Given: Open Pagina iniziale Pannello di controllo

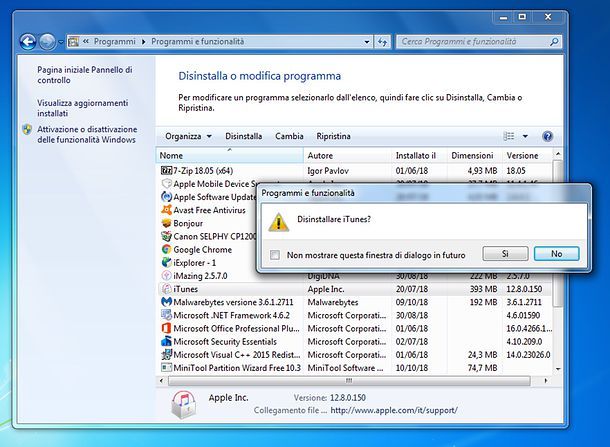Looking at the screenshot, I should pyautogui.click(x=84, y=75).
